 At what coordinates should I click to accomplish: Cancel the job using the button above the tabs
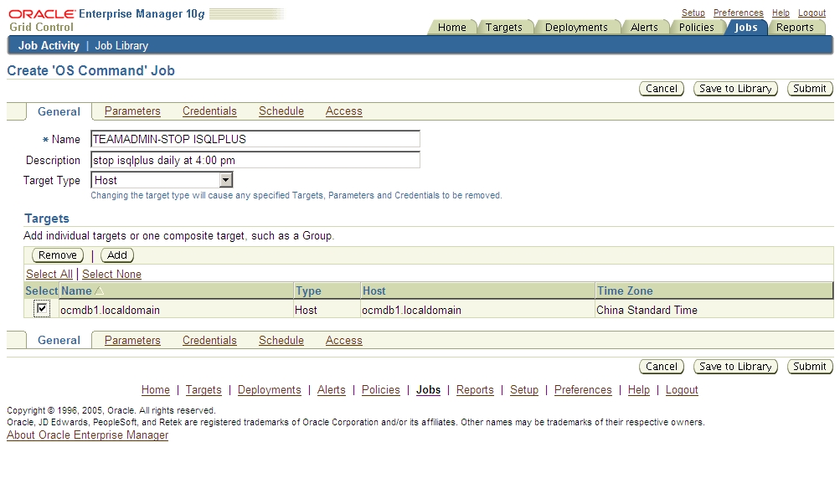pyautogui.click(x=662, y=89)
